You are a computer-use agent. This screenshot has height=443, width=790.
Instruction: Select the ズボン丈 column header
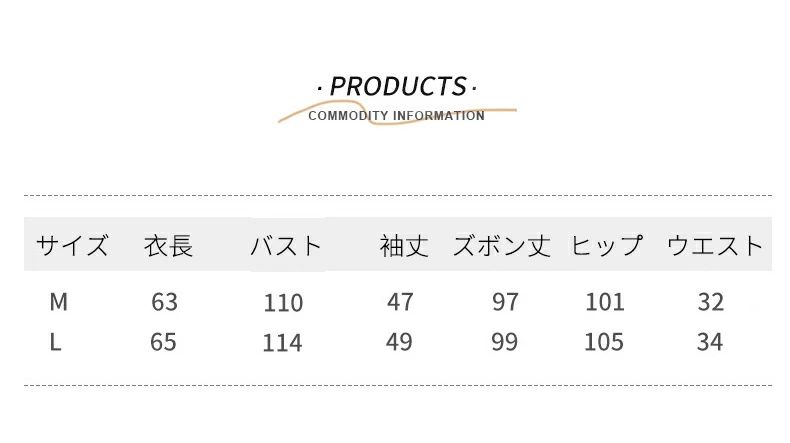(x=502, y=246)
